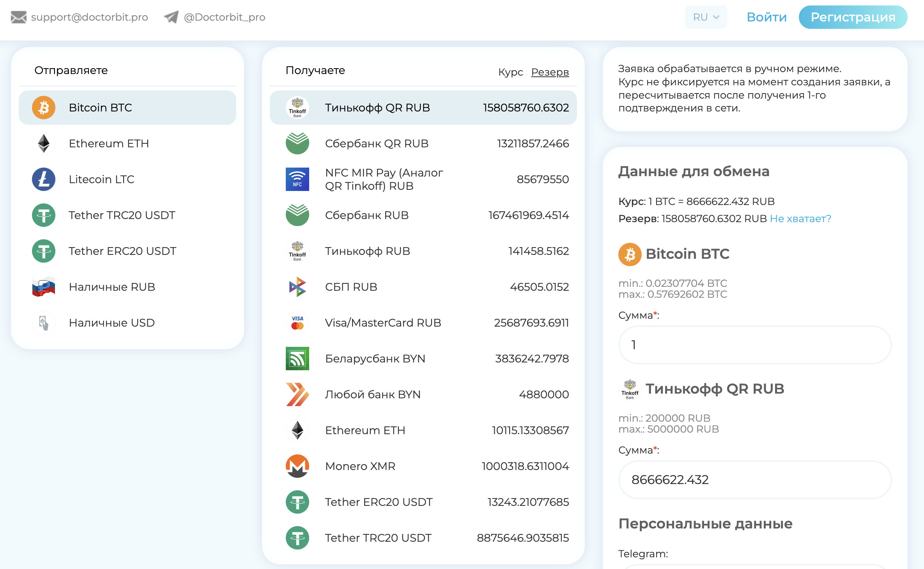The width and height of the screenshot is (924, 569).
Task: Click the Bitcoin icon in send list
Action: click(44, 108)
